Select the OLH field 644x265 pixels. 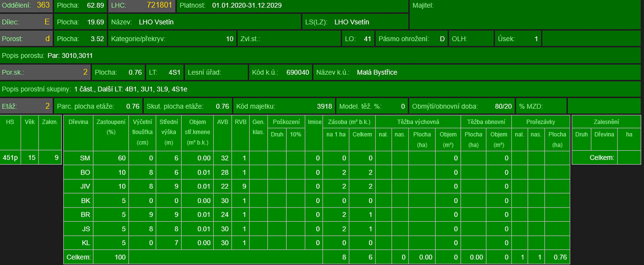(x=471, y=39)
